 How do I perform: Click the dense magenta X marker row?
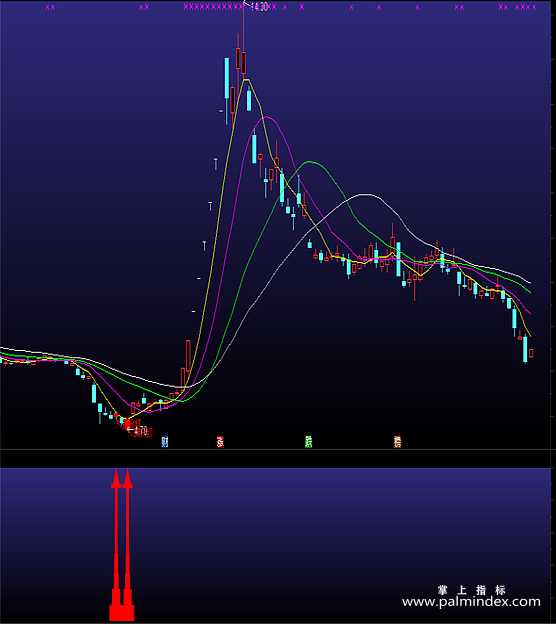(x=230, y=7)
